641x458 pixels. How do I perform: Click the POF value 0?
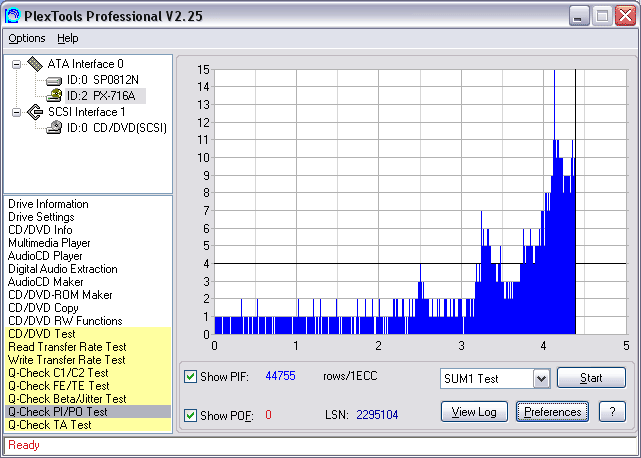pyautogui.click(x=268, y=415)
